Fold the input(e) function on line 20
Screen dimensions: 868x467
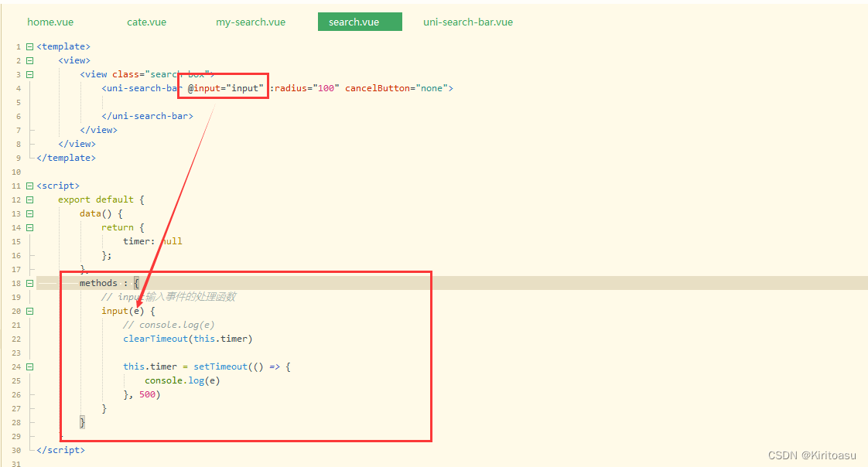point(30,311)
